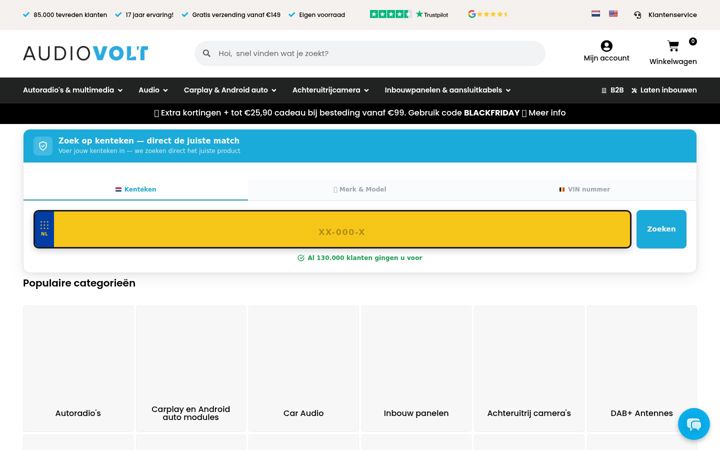This screenshot has width=720, height=450.
Task: Click the B2B icon link
Action: (x=604, y=90)
